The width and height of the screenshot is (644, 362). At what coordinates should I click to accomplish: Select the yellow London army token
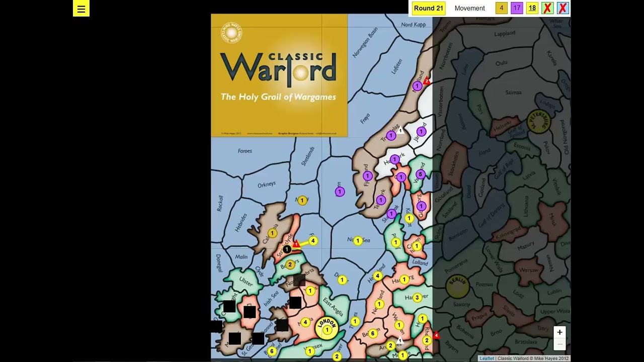point(327,330)
